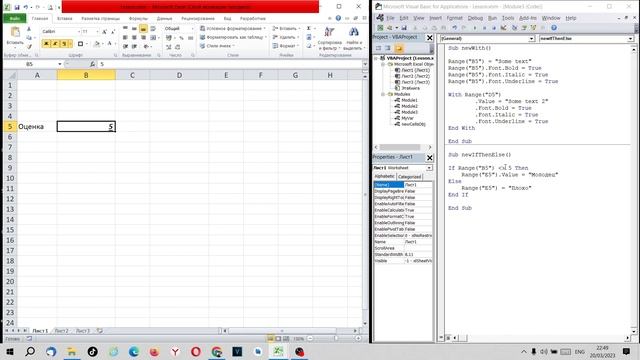Viewport: 640px width, 360px height.
Task: Click the Break pause icon in VBA toolbar
Action: tap(484, 28)
